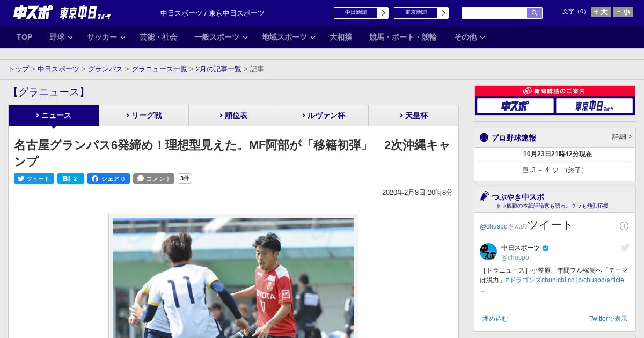The height and width of the screenshot is (338, 644).
Task: Click 2月の記事一覧 breadcrumb link
Action: [218, 69]
